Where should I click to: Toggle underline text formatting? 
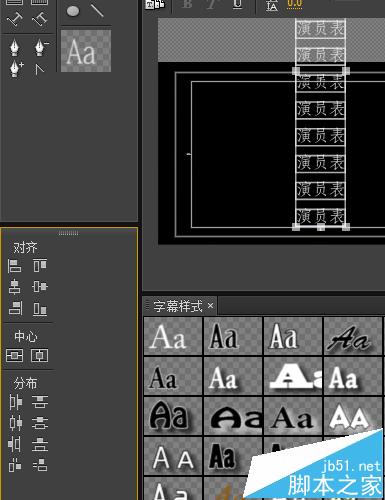tap(237, 4)
